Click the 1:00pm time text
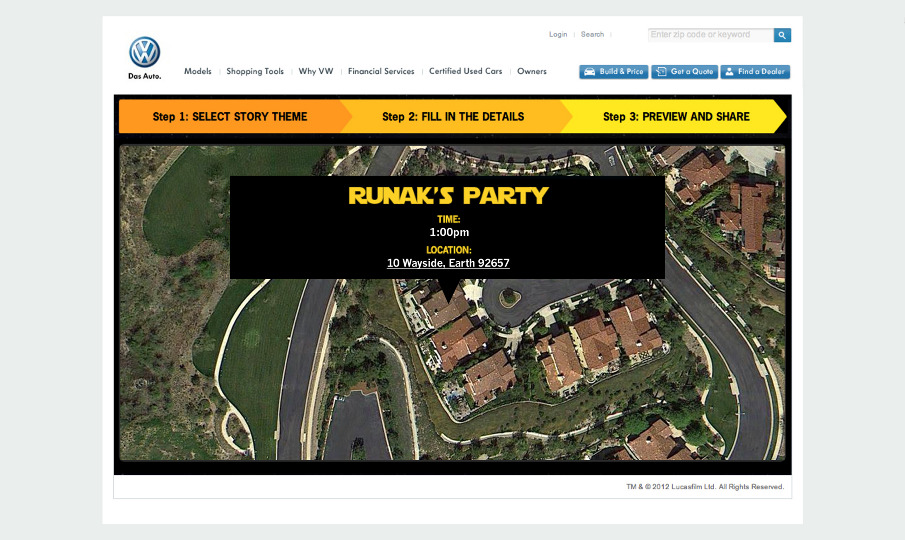Viewport: 905px width, 540px height. tap(449, 232)
